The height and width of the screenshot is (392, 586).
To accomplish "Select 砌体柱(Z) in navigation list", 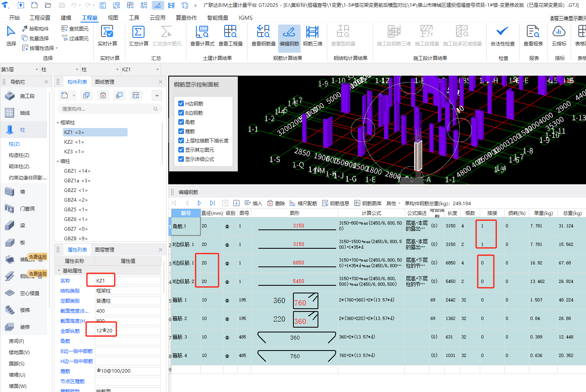I will tap(19, 166).
